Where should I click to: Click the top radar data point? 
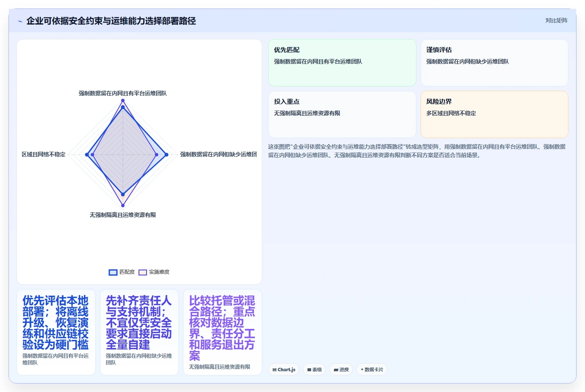tap(123, 101)
